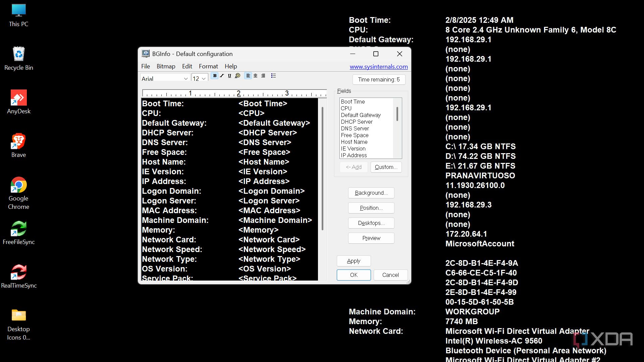The image size is (644, 362).
Task: Open the Background... settings button
Action: (x=371, y=193)
